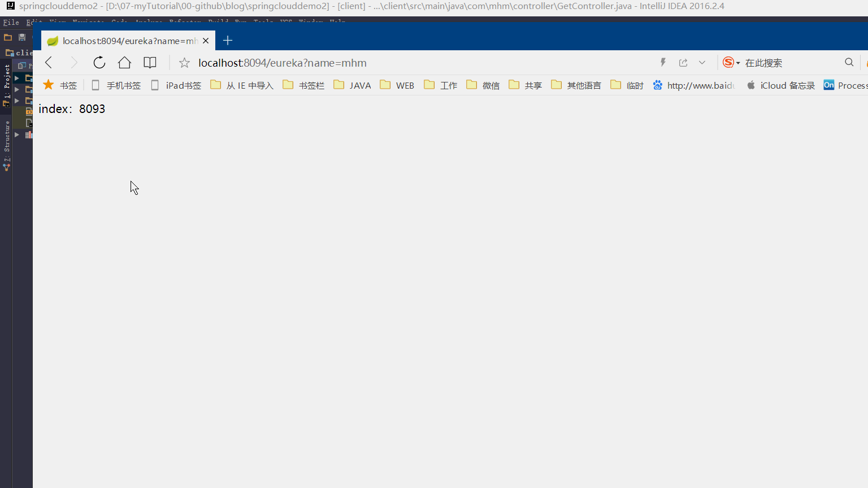
Task: Open the 微信 bookmark folder
Action: click(483, 85)
